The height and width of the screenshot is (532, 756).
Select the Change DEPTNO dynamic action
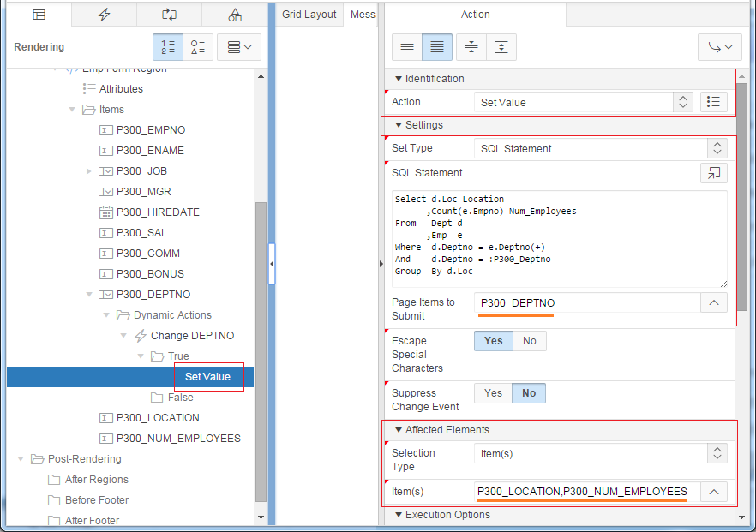192,336
